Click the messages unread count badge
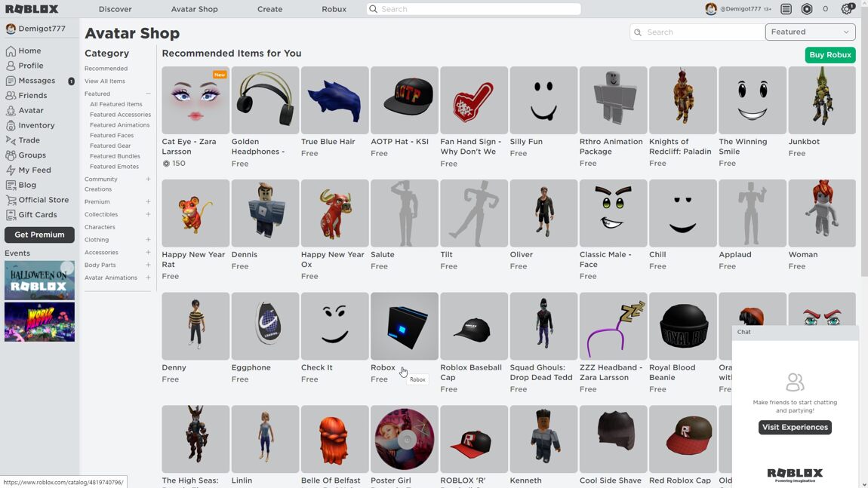The width and height of the screenshot is (868, 488). [x=72, y=81]
